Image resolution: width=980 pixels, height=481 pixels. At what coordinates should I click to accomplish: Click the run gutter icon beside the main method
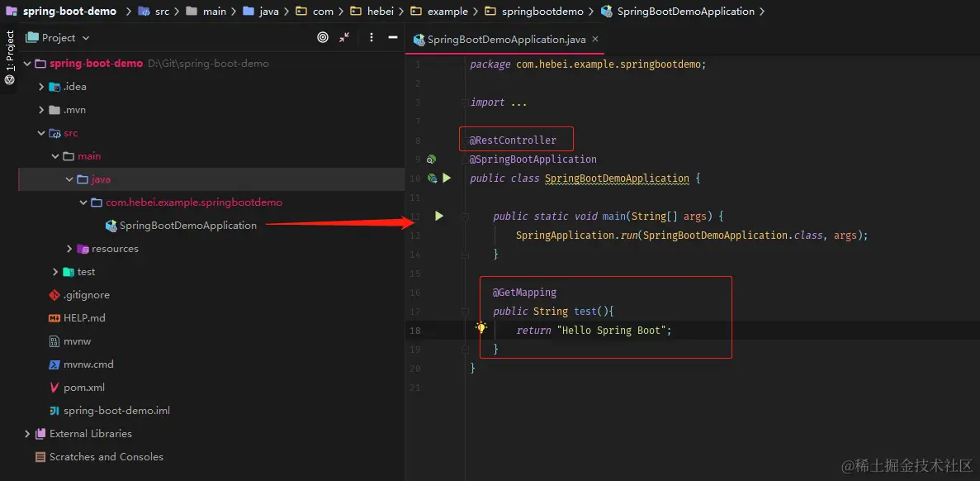(438, 216)
